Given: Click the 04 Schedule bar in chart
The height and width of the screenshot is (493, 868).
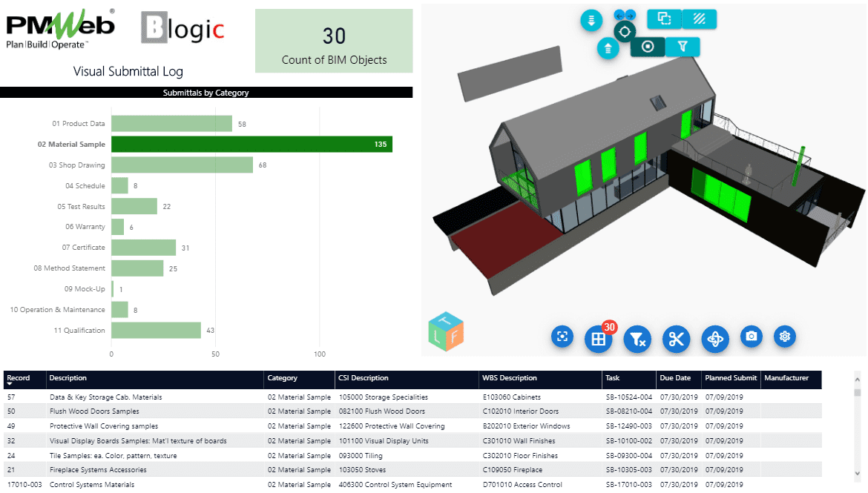Looking at the screenshot, I should 119,185.
